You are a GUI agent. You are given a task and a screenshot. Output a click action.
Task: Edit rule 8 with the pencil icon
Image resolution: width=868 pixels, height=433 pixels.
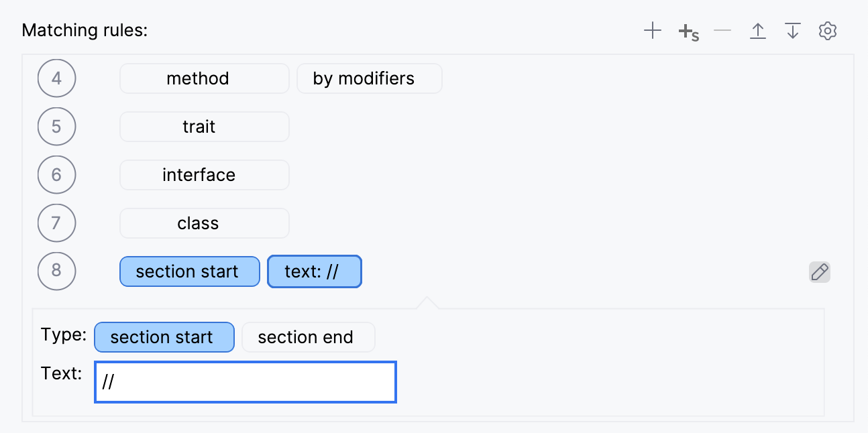click(819, 271)
